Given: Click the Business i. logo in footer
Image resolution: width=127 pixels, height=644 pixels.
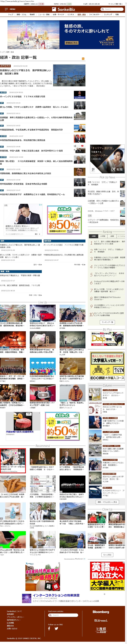Looking at the screenshot, I should coord(101,620).
